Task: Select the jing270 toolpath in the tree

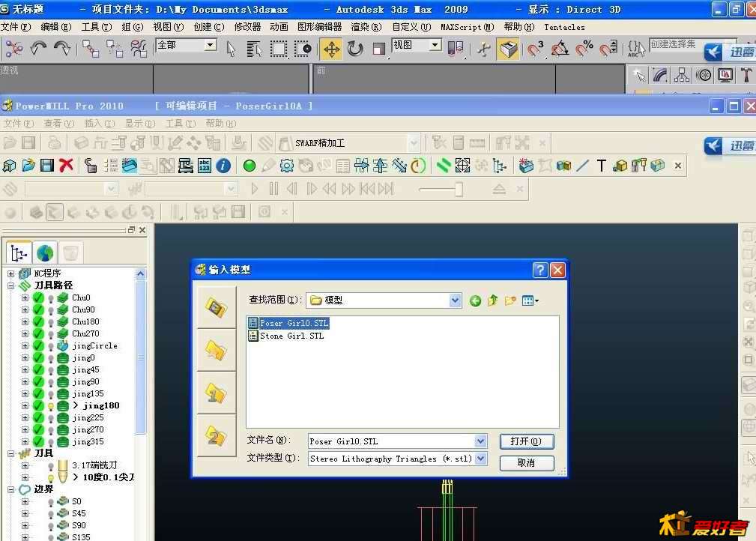Action: click(x=88, y=429)
